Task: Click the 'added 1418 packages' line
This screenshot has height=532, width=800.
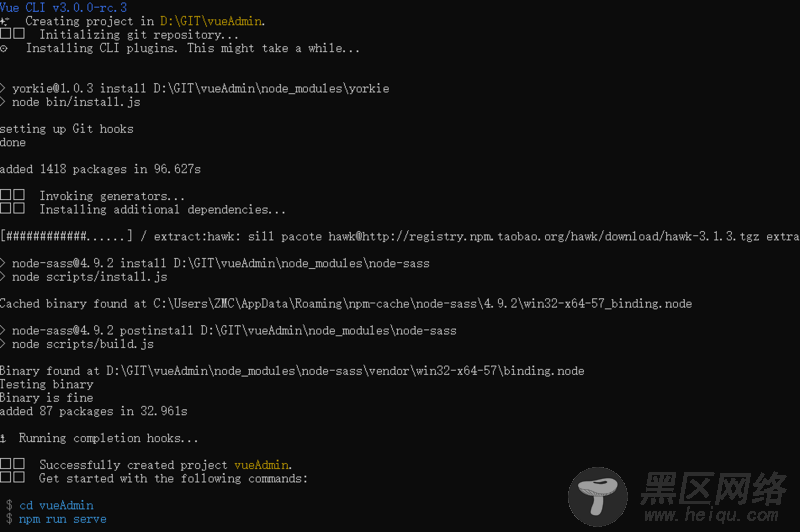Action: [101, 169]
